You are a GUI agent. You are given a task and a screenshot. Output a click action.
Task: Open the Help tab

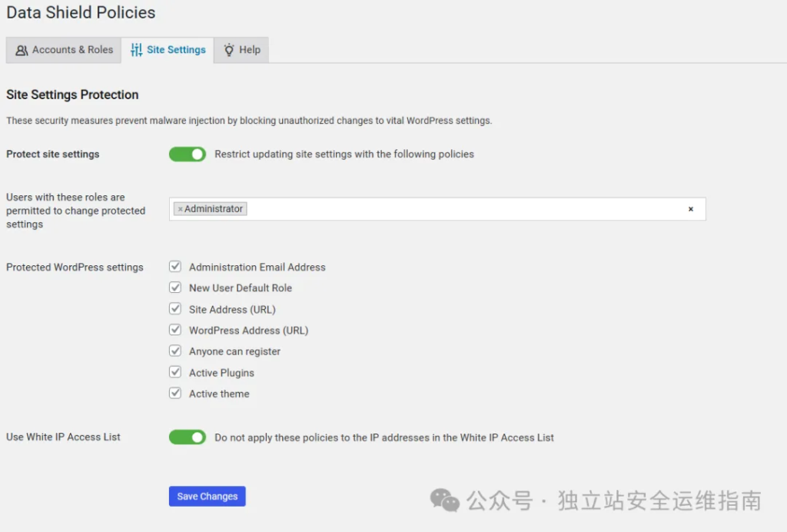241,50
